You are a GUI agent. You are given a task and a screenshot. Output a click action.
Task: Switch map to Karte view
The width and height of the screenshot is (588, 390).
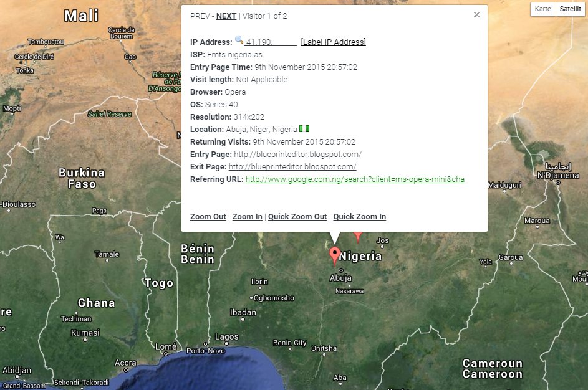pyautogui.click(x=543, y=9)
